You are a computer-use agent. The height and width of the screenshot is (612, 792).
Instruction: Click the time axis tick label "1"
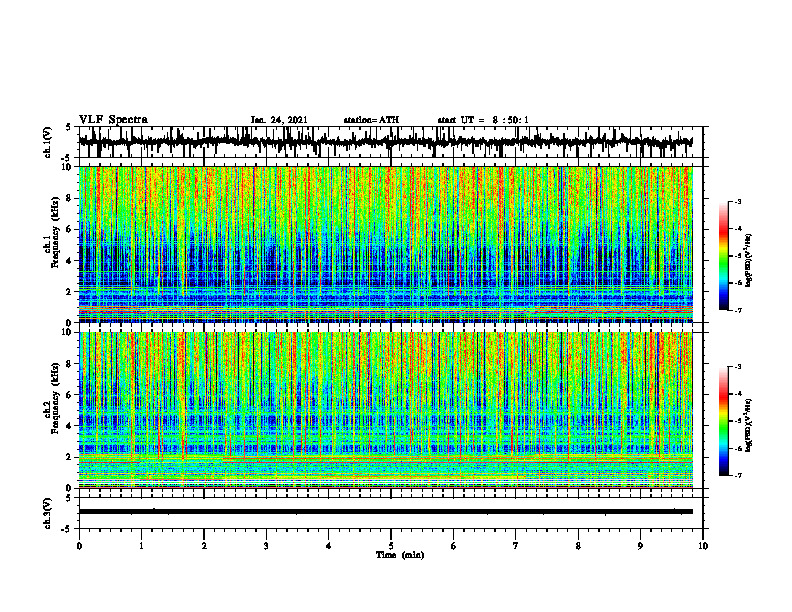click(141, 546)
